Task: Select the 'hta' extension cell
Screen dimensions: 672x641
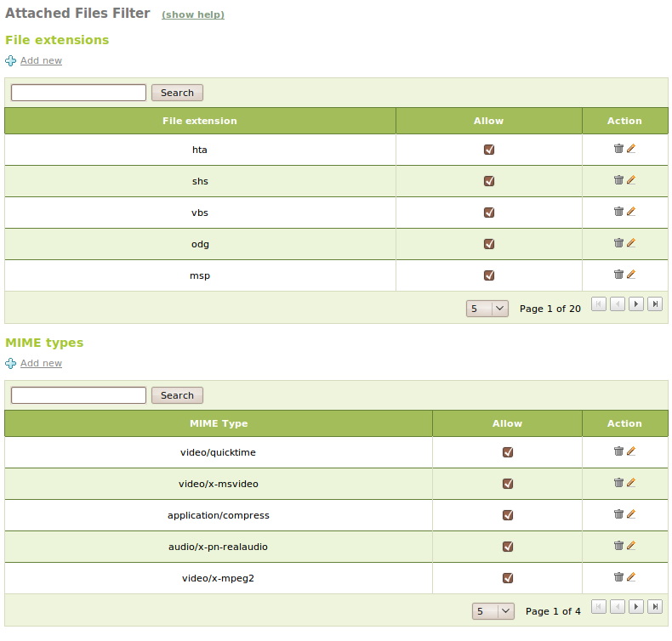Action: pos(200,150)
